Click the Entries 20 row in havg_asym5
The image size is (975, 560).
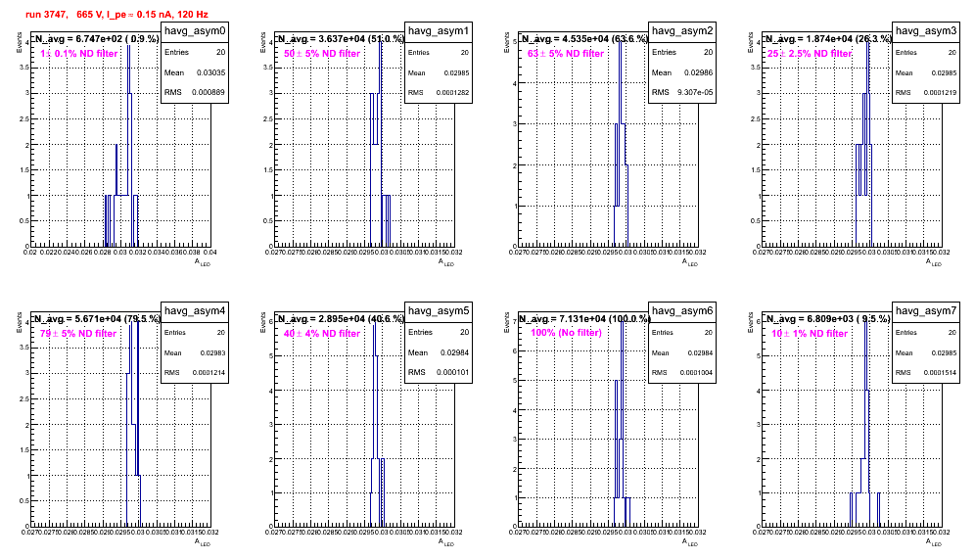(x=439, y=332)
